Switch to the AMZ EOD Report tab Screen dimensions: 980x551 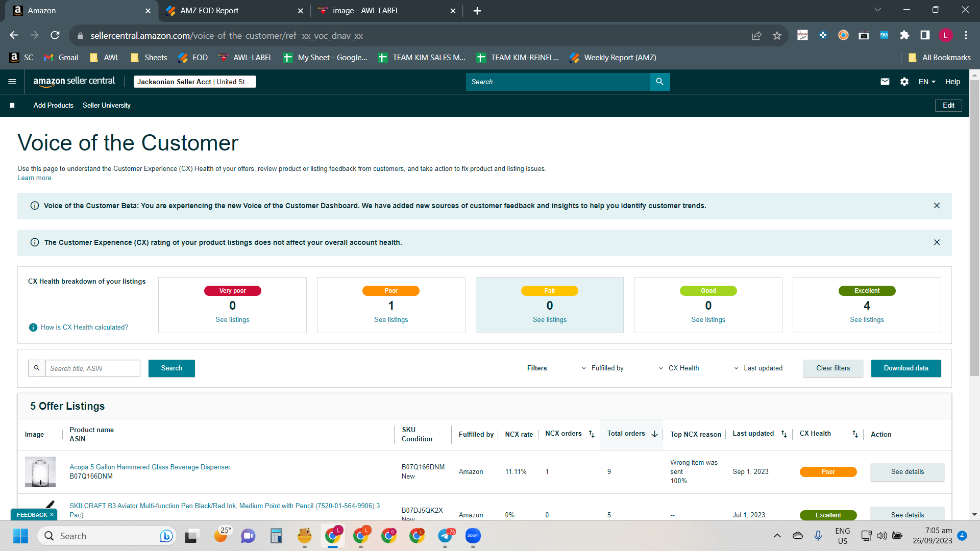(234, 11)
